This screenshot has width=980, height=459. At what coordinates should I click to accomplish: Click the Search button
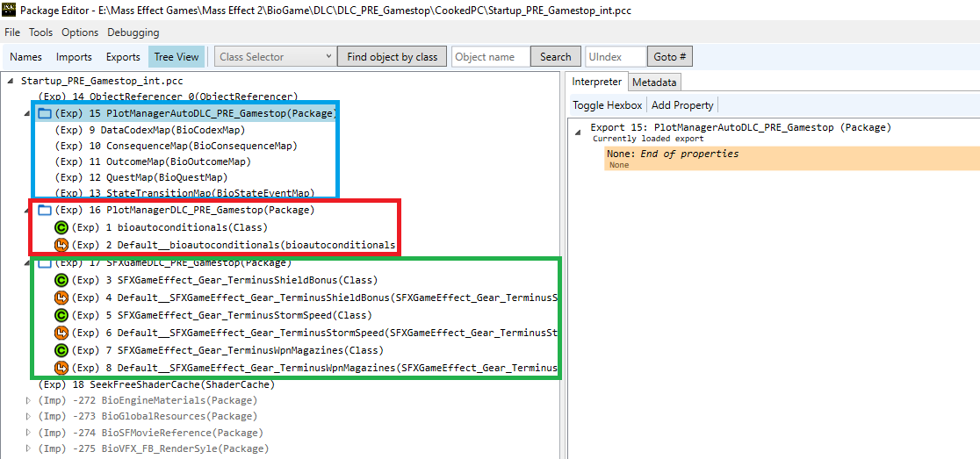pos(556,57)
